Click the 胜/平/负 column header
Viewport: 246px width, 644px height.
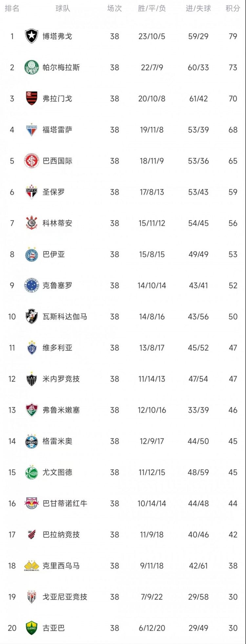152,9
